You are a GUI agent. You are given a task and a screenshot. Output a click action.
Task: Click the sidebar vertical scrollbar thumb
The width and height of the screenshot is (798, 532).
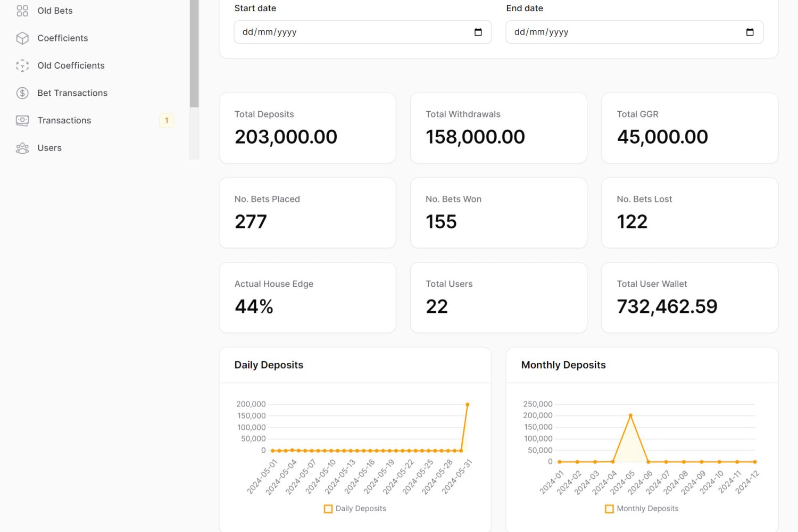pyautogui.click(x=194, y=53)
